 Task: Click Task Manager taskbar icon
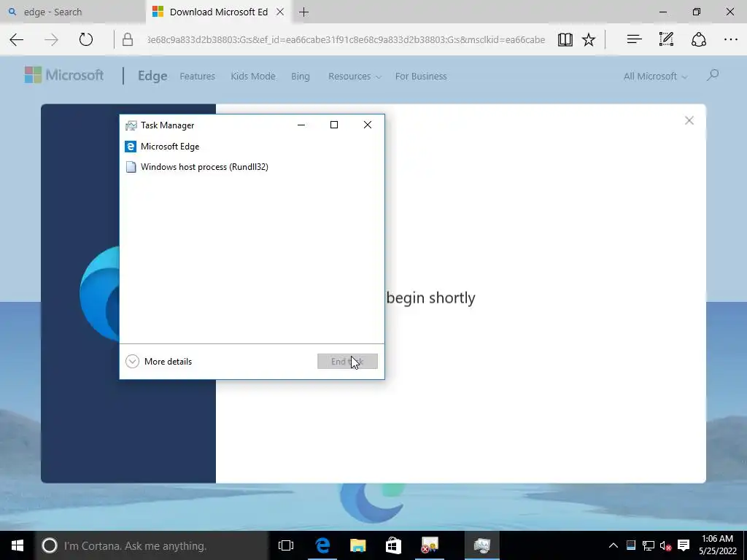(481, 545)
